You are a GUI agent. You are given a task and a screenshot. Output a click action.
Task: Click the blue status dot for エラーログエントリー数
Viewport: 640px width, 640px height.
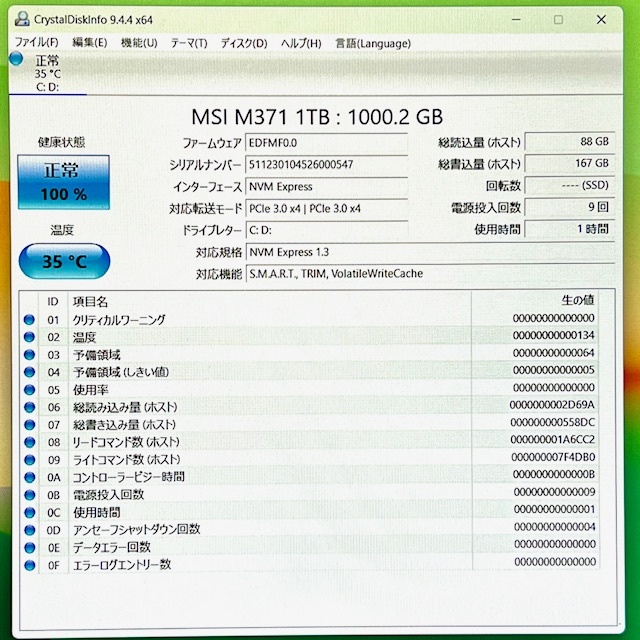(29, 565)
